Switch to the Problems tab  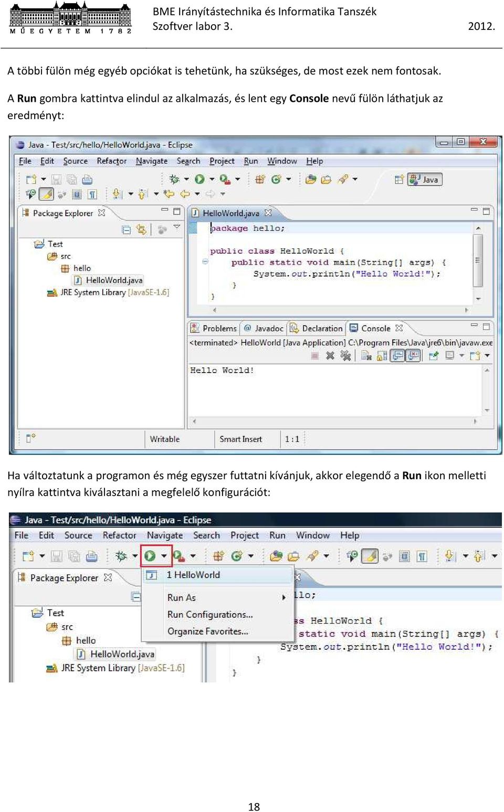(x=214, y=328)
